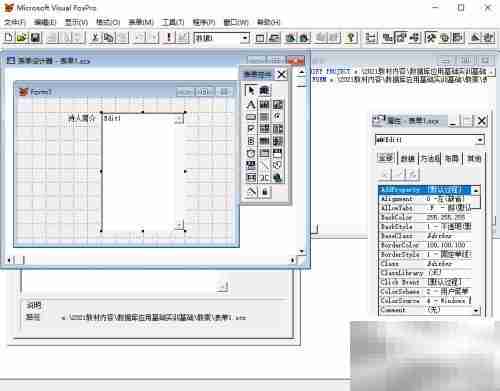
Task: Click the Copy toolbar icon
Action: (x=108, y=37)
